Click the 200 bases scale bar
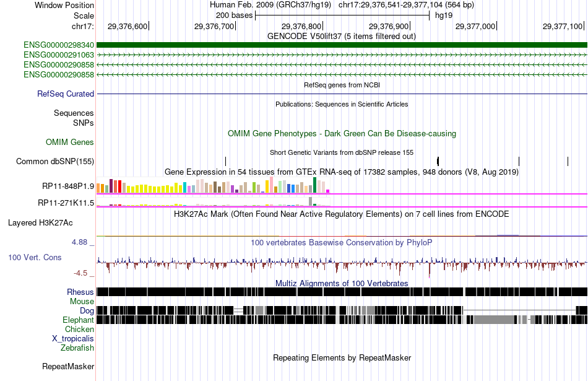 [342, 15]
